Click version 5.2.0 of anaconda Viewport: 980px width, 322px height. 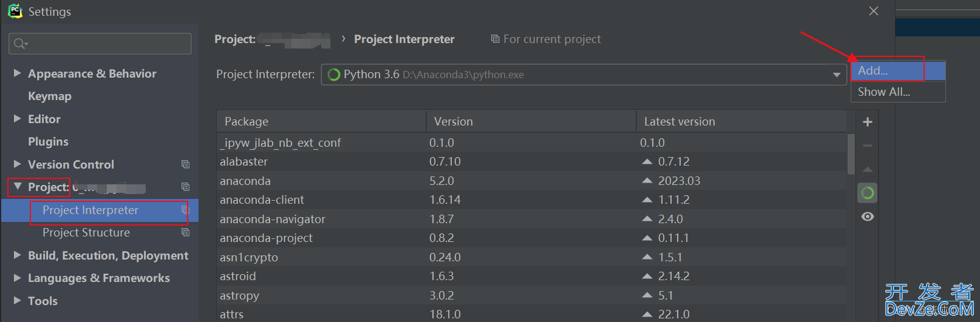click(441, 181)
